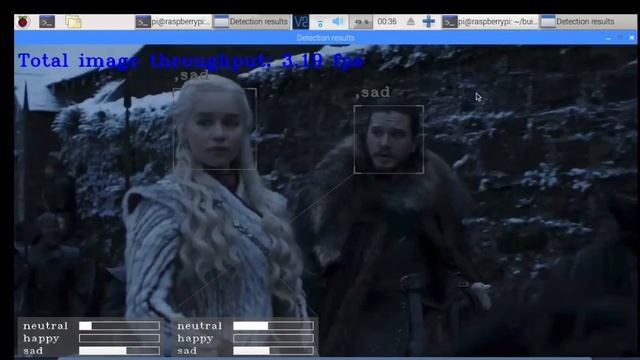640x360 pixels.
Task: Close the Detection results window
Action: (x=632, y=38)
